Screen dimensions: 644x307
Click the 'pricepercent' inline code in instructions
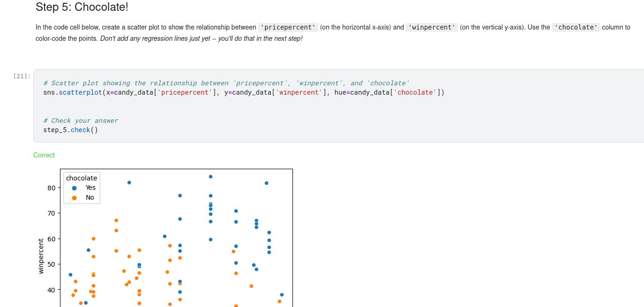pos(288,27)
